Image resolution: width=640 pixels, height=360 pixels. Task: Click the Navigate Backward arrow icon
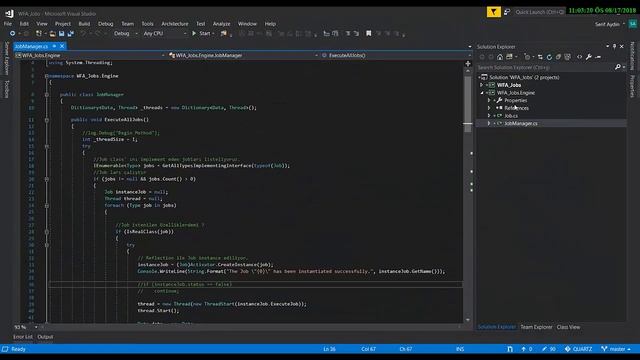tap(12, 33)
